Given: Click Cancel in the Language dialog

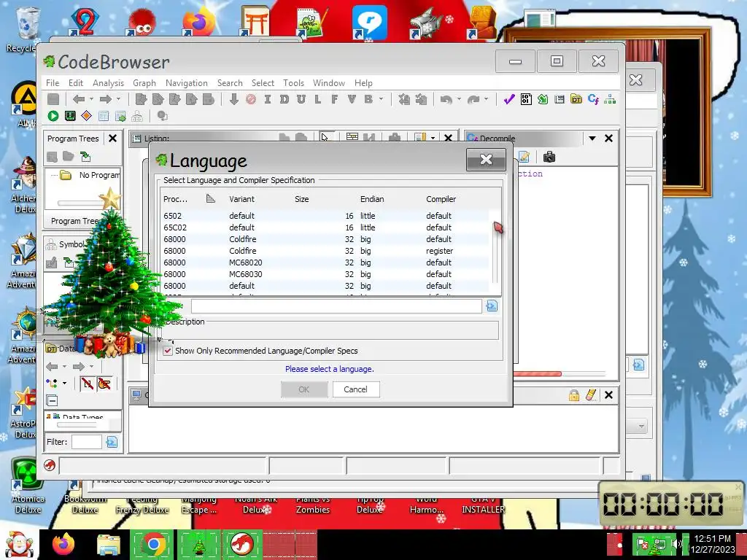Looking at the screenshot, I should (x=355, y=389).
